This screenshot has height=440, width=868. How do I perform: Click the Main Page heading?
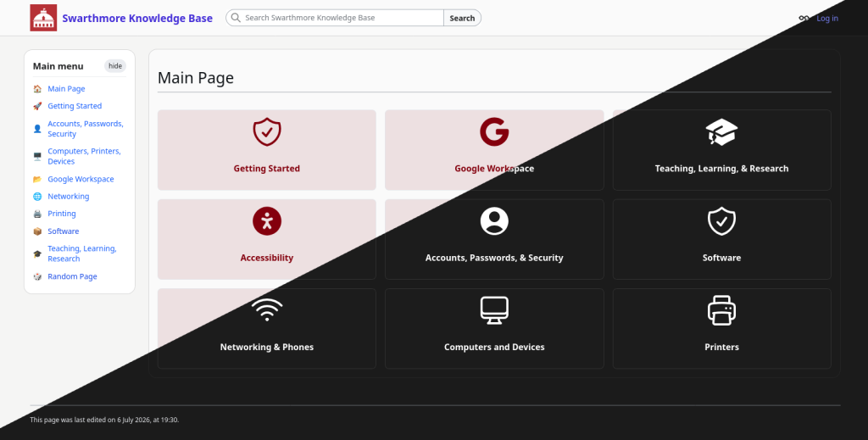[196, 78]
